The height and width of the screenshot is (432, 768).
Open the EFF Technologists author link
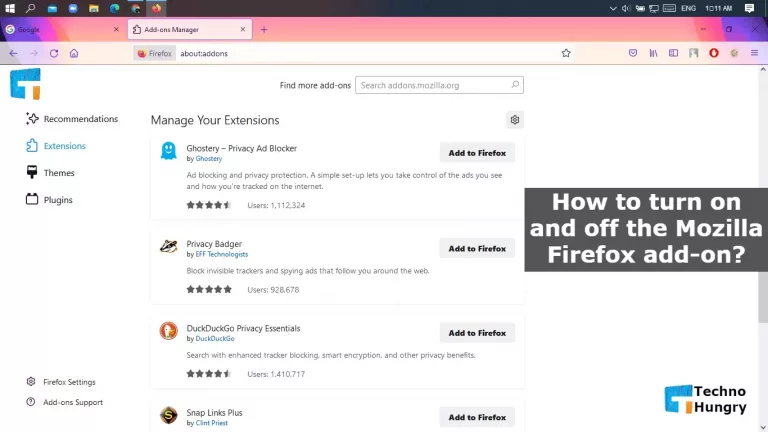click(221, 254)
